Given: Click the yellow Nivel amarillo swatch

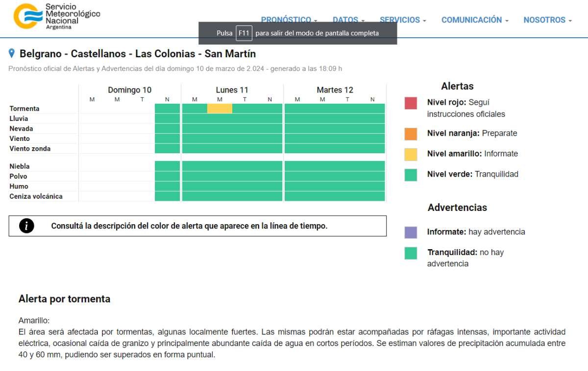Looking at the screenshot, I should tap(411, 154).
